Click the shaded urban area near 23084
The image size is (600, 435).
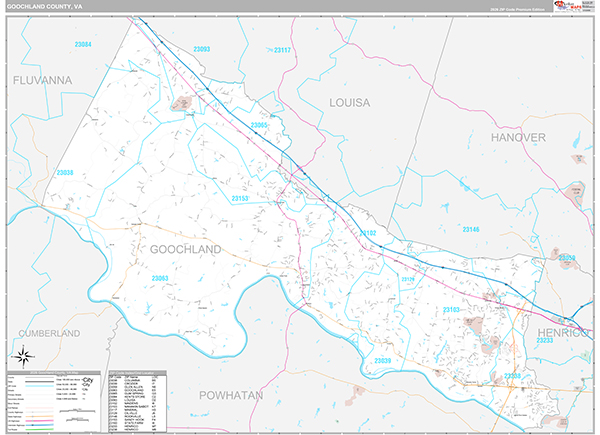pos(183,102)
